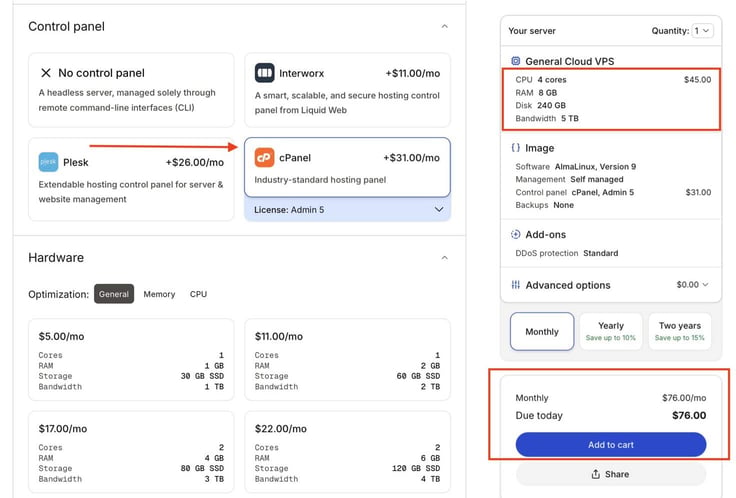Viewport: 736px width, 498px height.
Task: Click the X icon beside No control panel
Action: coord(46,73)
